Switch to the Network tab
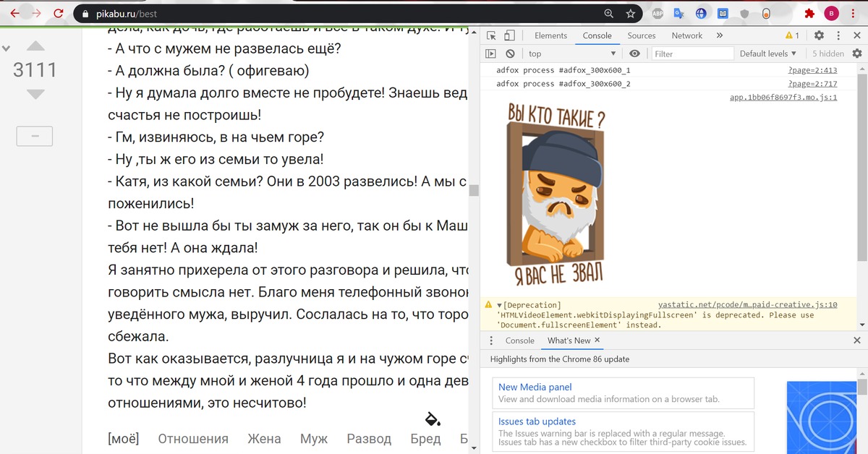Image resolution: width=868 pixels, height=454 pixels. 686,35
